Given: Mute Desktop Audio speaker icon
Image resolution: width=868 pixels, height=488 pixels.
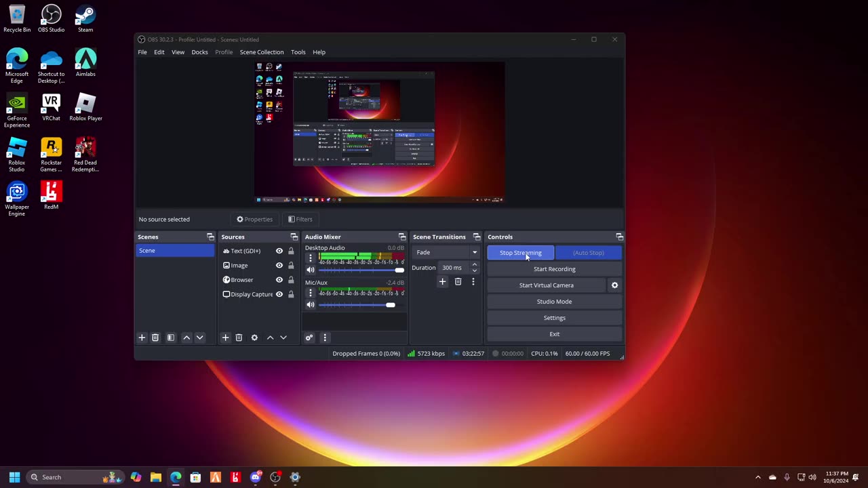Looking at the screenshot, I should click(x=311, y=270).
